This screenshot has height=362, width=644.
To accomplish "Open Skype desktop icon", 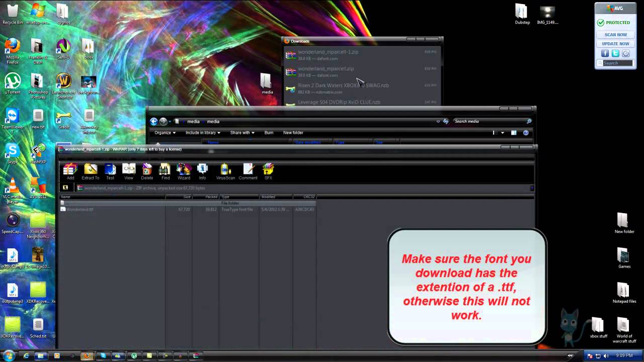I will click(x=13, y=154).
